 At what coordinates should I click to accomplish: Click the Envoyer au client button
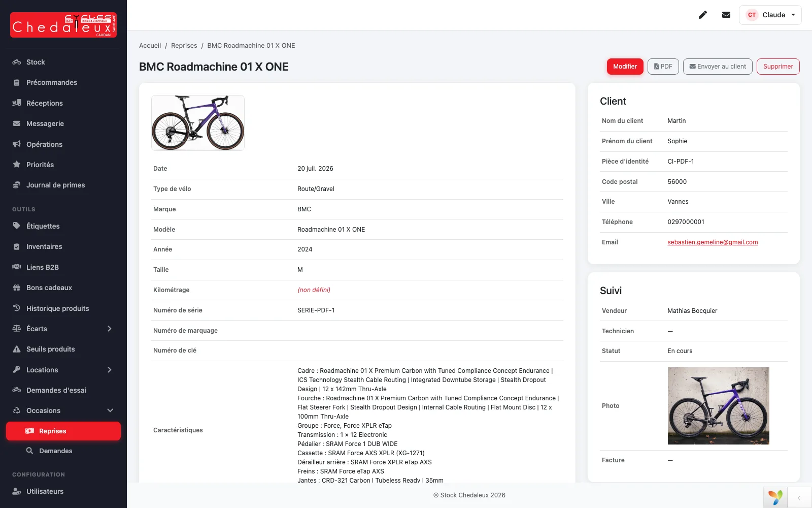[x=718, y=67]
